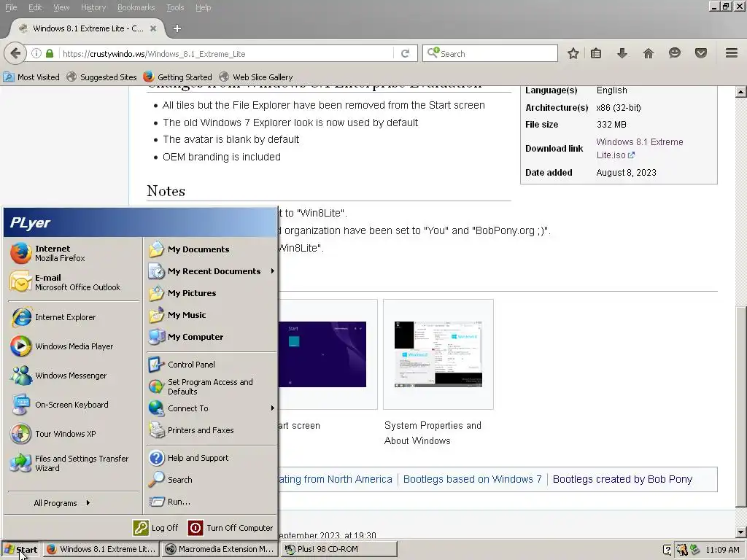Open Files and Settings Transfer Wizard

click(73, 463)
